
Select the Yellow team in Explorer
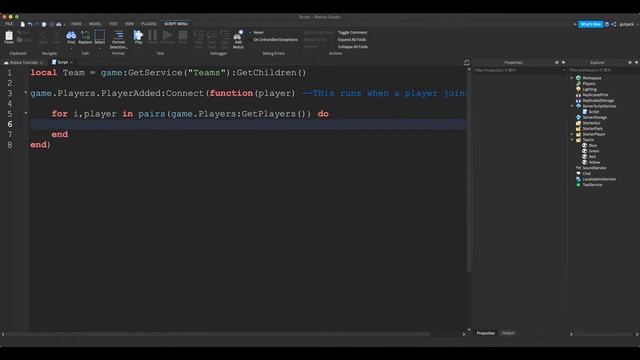click(594, 162)
